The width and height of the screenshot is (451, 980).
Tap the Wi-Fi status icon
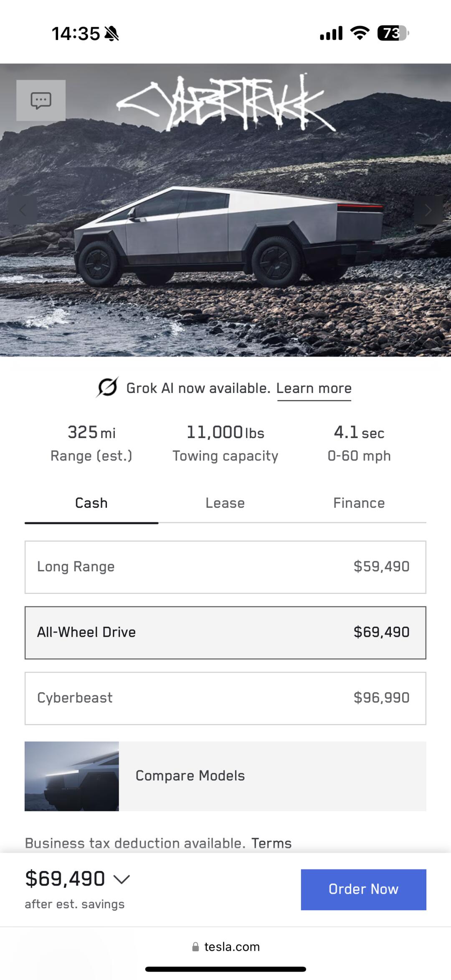pos(360,33)
